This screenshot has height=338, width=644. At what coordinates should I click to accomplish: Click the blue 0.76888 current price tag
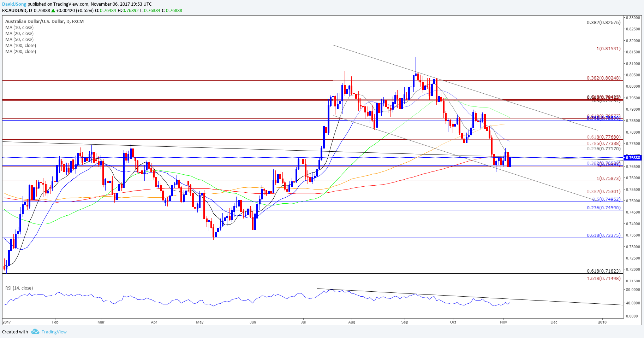pos(632,158)
